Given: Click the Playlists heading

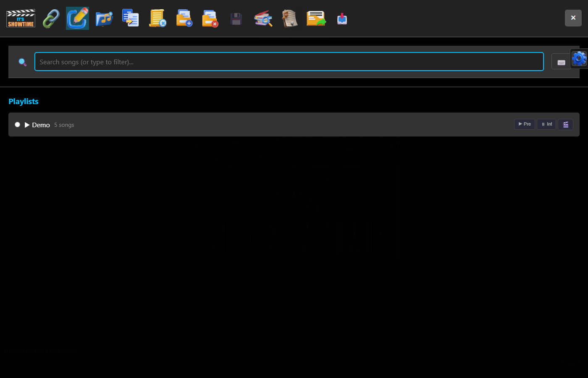Looking at the screenshot, I should (x=24, y=101).
